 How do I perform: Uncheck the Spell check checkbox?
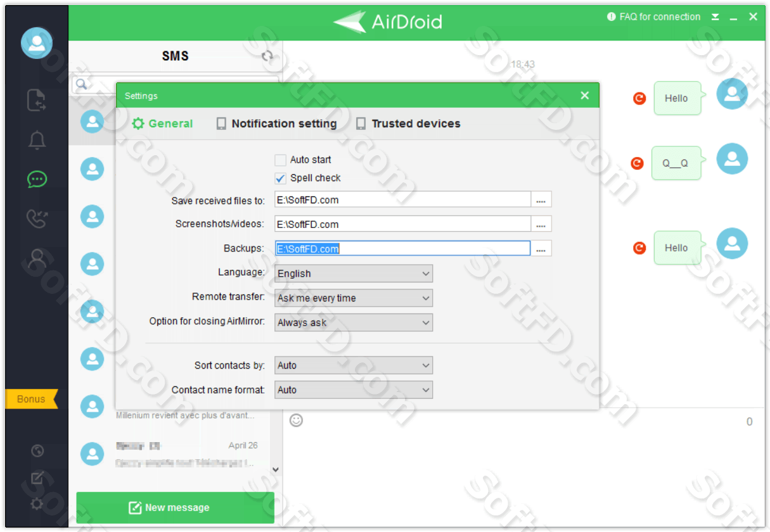tap(280, 179)
